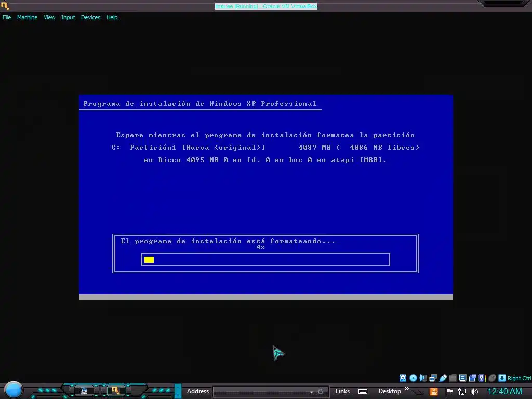The height and width of the screenshot is (399, 532).
Task: Open the View menu
Action: (49, 17)
